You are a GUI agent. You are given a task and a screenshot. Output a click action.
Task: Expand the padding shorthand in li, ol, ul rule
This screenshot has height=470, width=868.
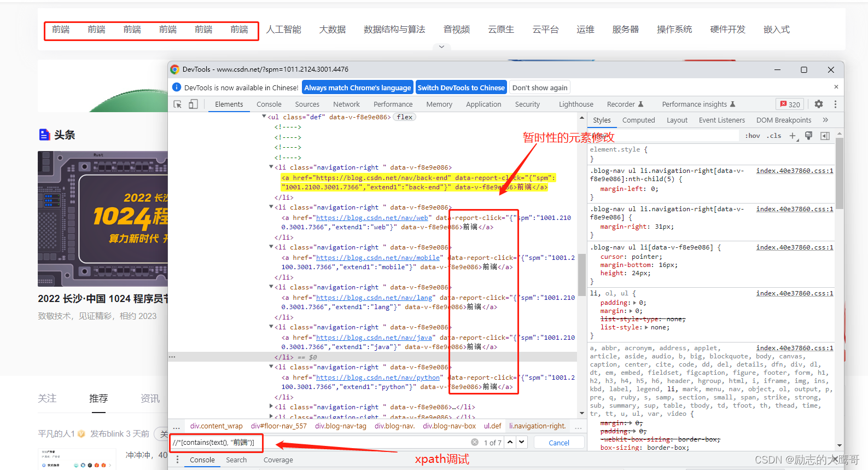(634, 303)
